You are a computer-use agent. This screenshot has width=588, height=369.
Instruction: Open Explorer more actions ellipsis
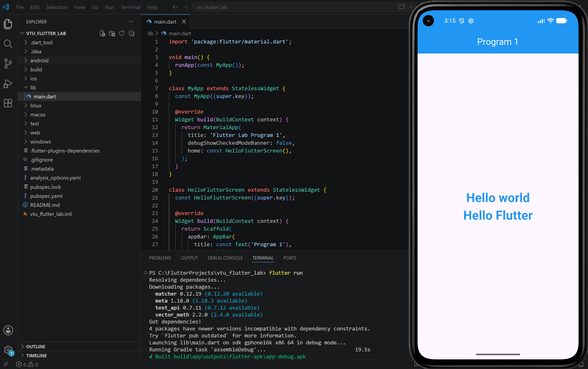(x=131, y=21)
